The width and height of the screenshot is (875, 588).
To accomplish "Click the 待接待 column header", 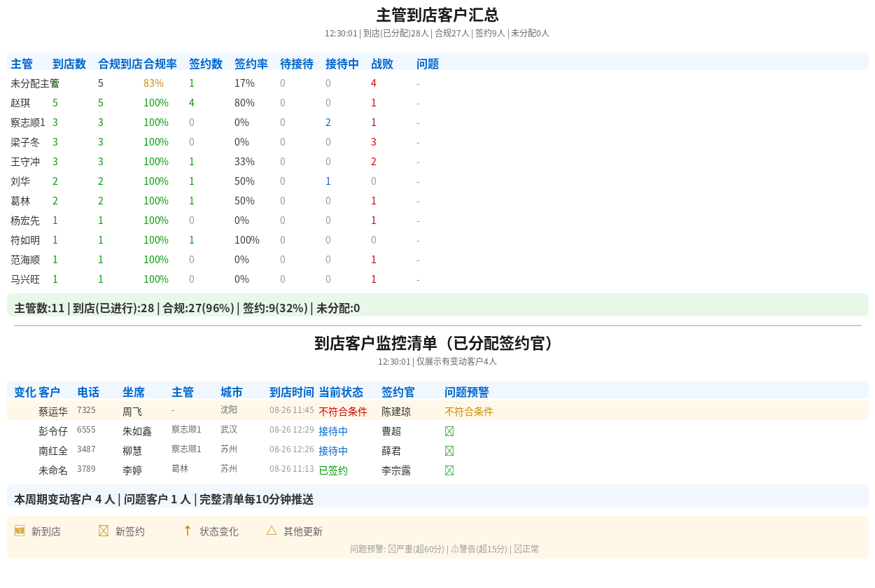I will tap(297, 64).
